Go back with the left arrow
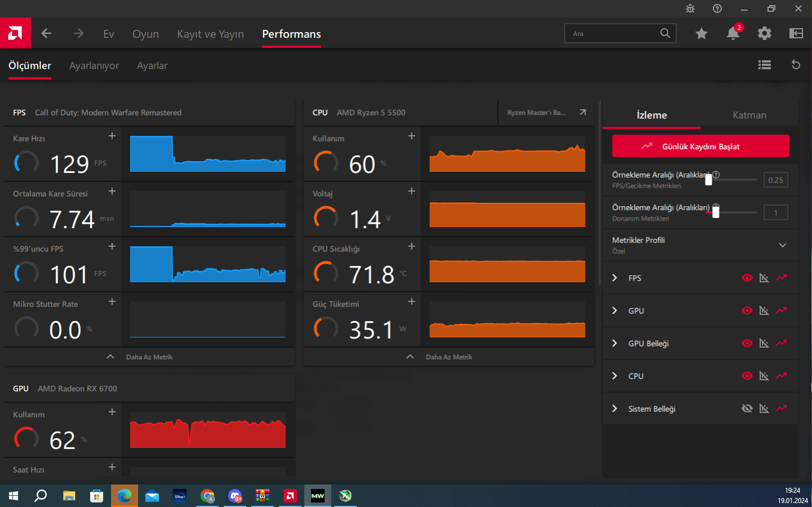The height and width of the screenshot is (507, 812). click(x=46, y=34)
